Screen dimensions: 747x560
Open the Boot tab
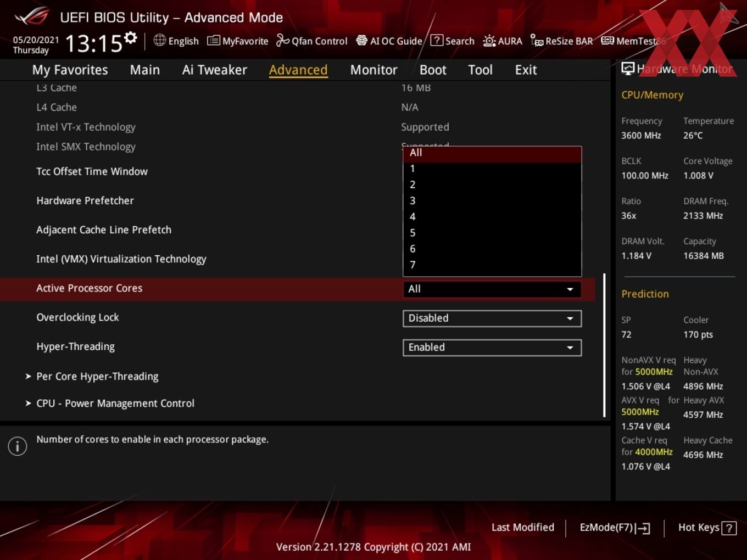click(433, 70)
